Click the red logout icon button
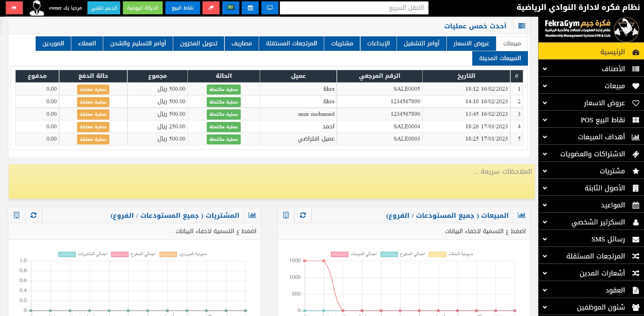 click(x=14, y=7)
